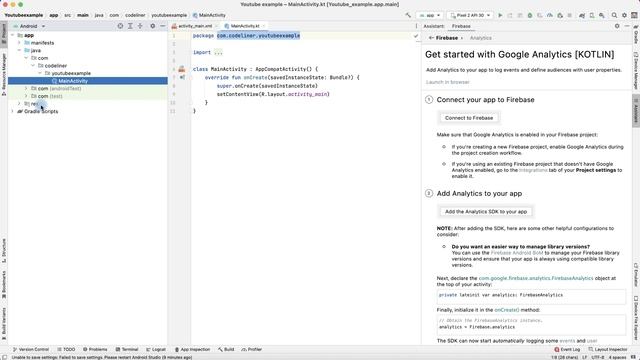This screenshot has width=640, height=360.
Task: Open the com.google.firebase.analytics.FirebaseAnalytics link
Action: pos(536,278)
